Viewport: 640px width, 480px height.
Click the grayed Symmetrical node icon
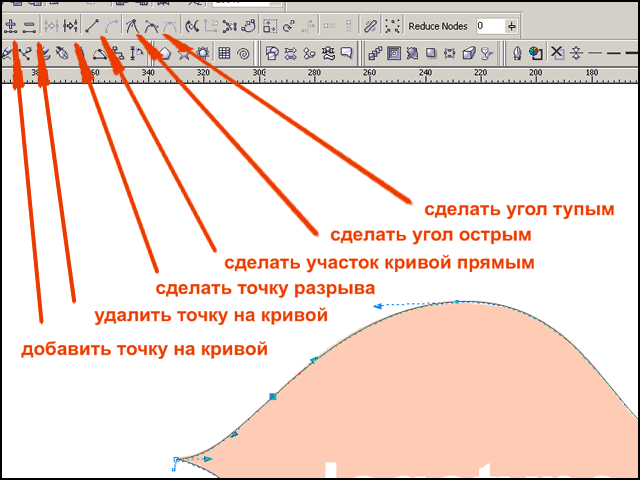click(x=169, y=27)
